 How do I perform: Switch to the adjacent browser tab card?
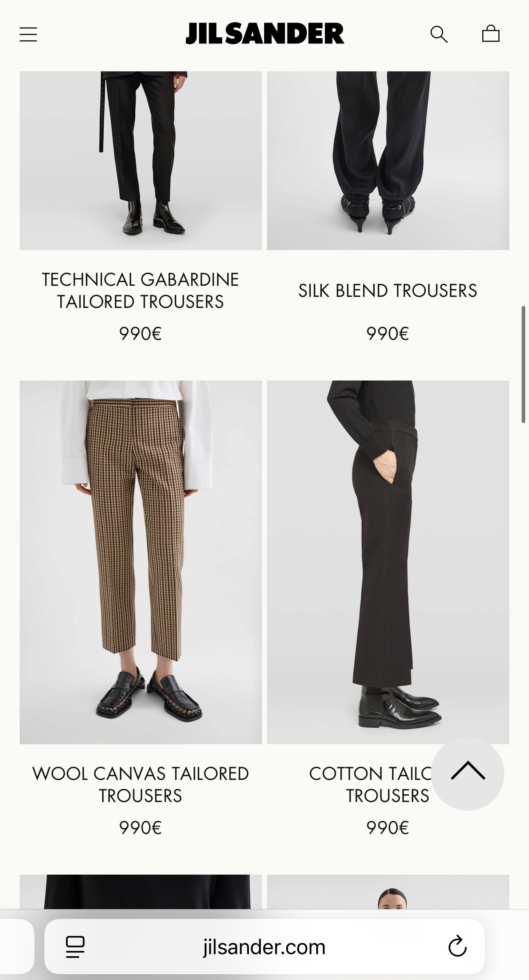pyautogui.click(x=16, y=946)
